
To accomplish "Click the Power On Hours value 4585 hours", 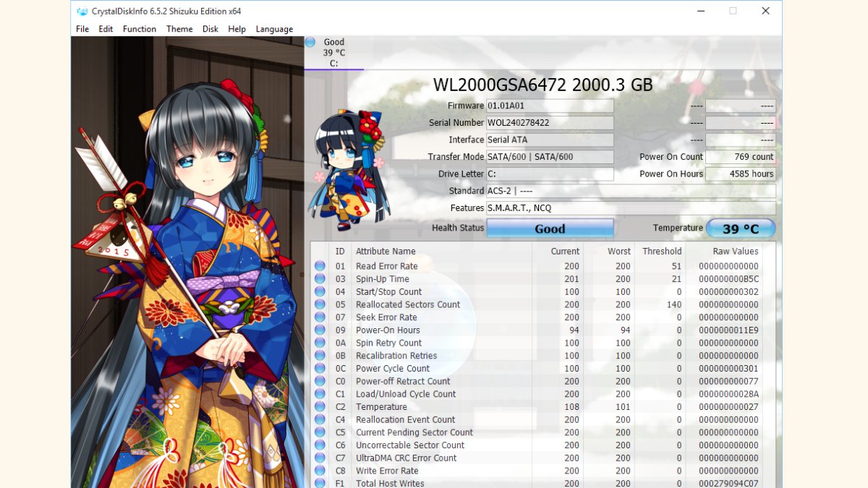I will click(x=741, y=174).
